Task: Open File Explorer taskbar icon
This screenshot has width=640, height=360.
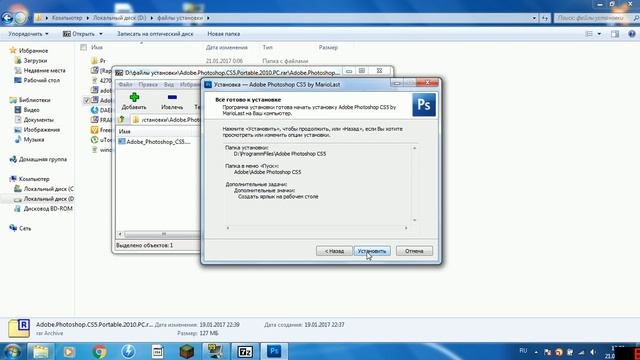Action: (40, 351)
